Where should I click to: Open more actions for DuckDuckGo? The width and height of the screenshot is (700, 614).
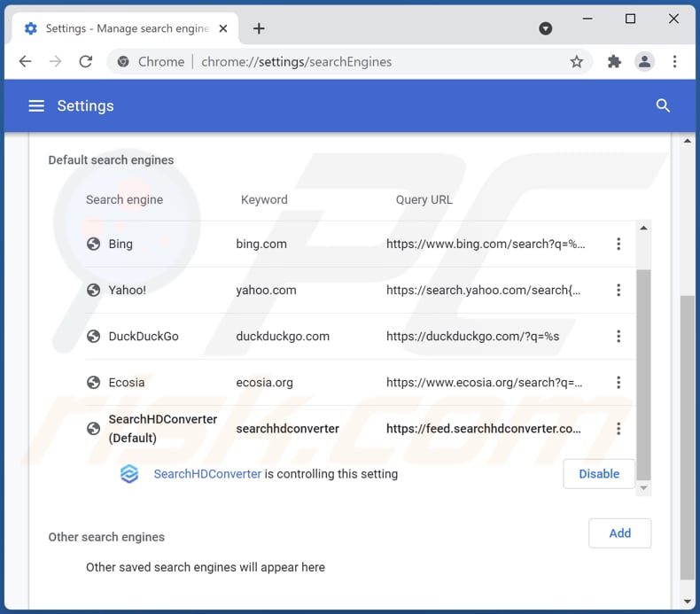tap(618, 337)
